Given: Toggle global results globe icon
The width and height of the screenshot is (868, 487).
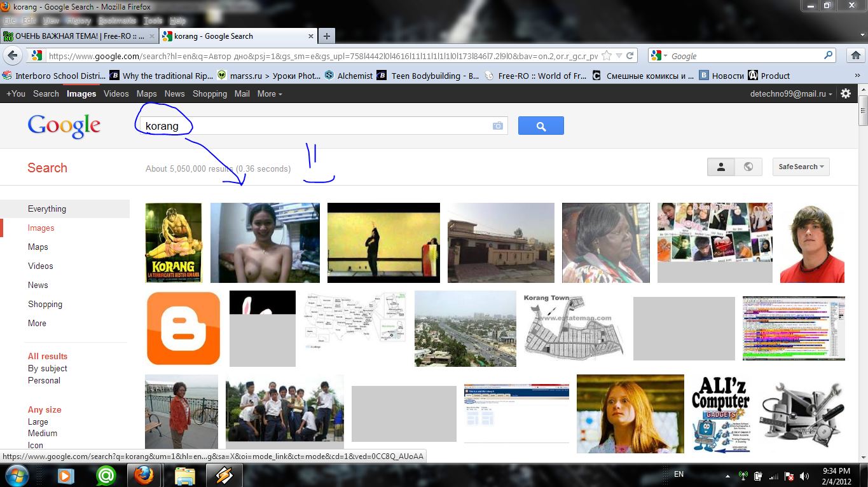Looking at the screenshot, I should (x=748, y=167).
